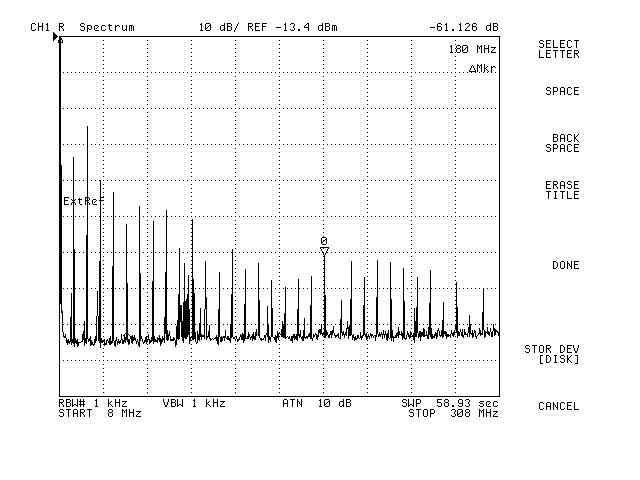This screenshot has width=640, height=480.
Task: Click the STOP 308 MHz frequency field
Action: pos(452,413)
